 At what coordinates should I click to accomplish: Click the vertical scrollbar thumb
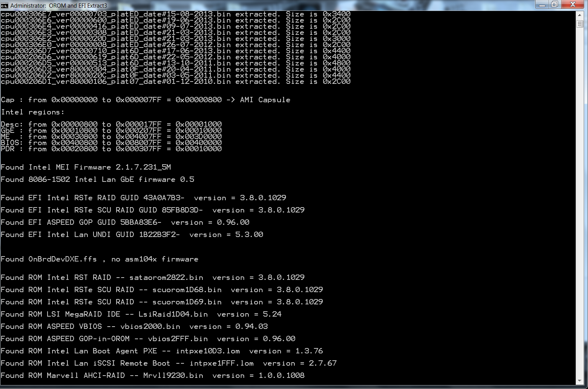pyautogui.click(x=580, y=24)
